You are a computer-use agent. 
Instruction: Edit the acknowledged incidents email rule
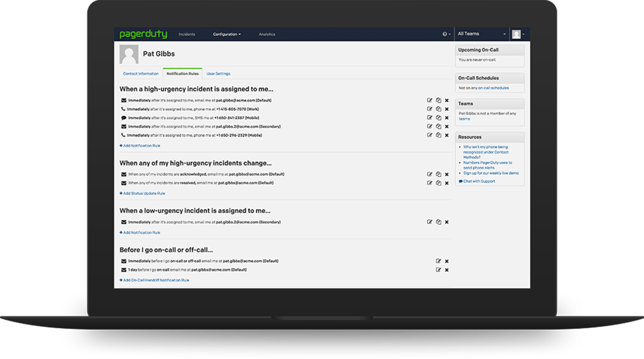pyautogui.click(x=429, y=174)
